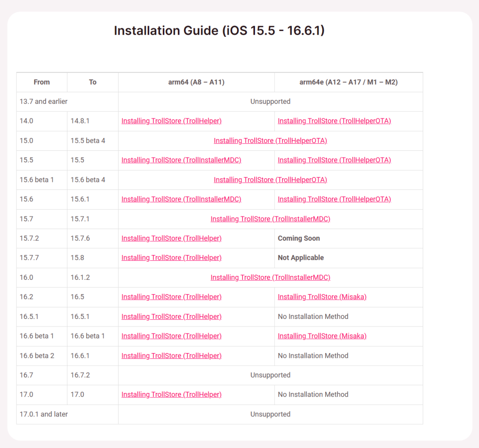Click the 16.7 cell
The image size is (479, 448).
pos(42,375)
